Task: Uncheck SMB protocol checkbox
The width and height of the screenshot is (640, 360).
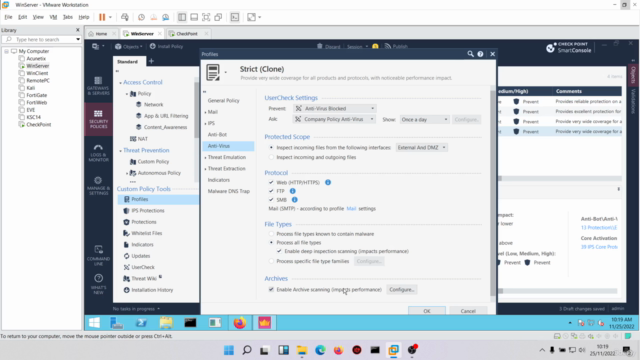Action: click(271, 200)
